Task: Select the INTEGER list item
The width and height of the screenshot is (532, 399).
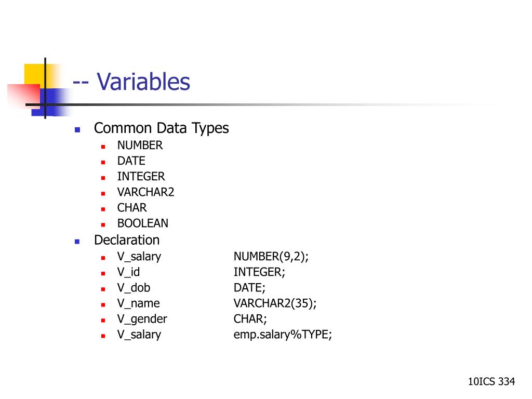Action: tap(141, 177)
